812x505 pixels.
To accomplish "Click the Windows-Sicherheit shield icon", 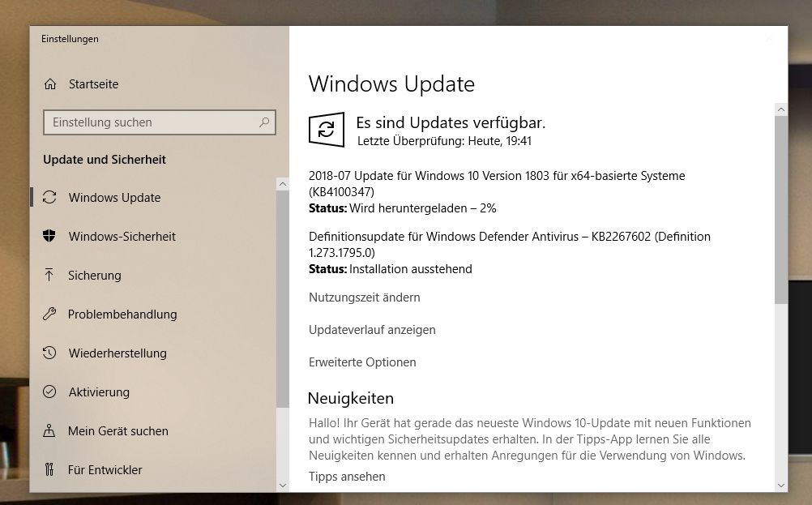I will tap(49, 236).
